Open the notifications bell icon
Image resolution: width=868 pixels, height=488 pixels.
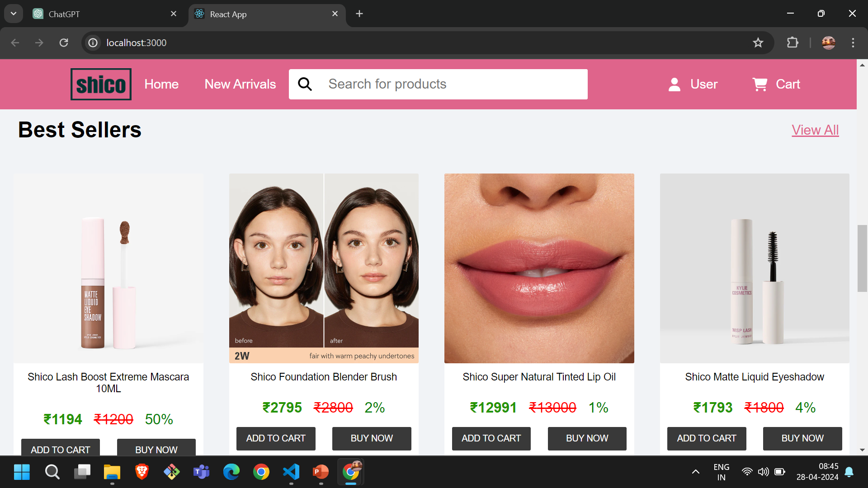pyautogui.click(x=849, y=472)
